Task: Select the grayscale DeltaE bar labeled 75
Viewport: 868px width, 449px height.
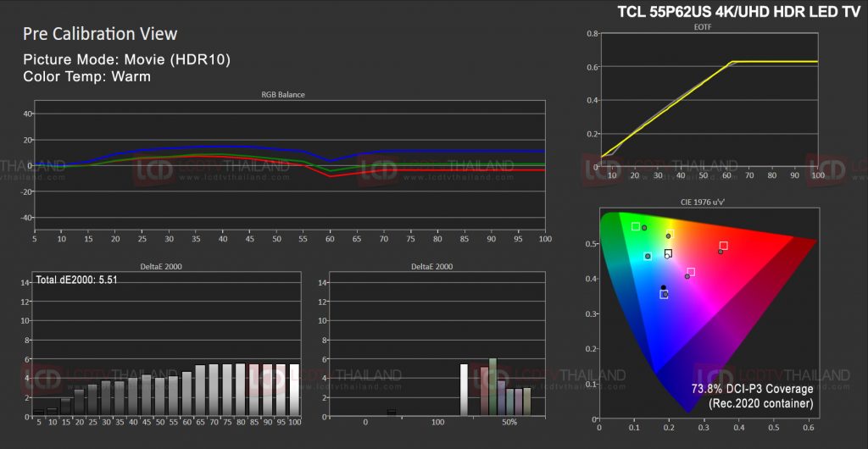Action: pyautogui.click(x=227, y=390)
